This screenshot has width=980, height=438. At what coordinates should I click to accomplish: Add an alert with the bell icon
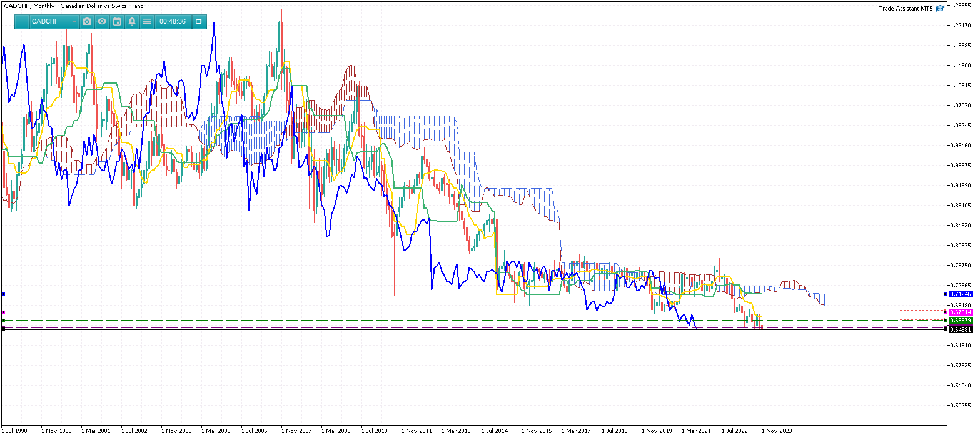132,21
